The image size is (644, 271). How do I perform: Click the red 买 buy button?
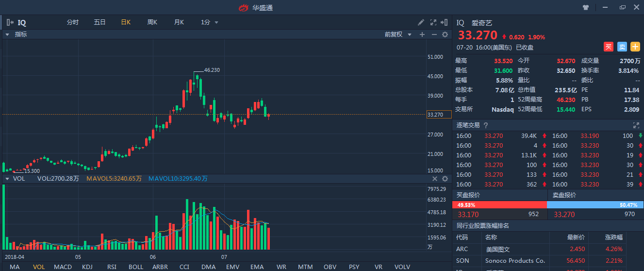tap(609, 47)
